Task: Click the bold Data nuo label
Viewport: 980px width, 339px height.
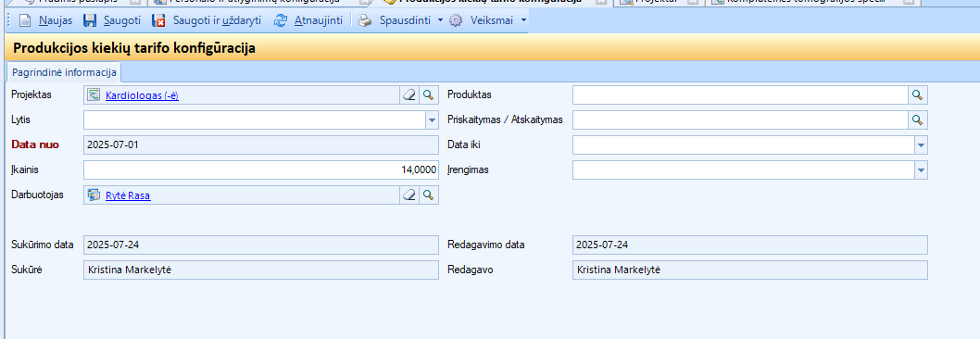Action: [x=35, y=145]
